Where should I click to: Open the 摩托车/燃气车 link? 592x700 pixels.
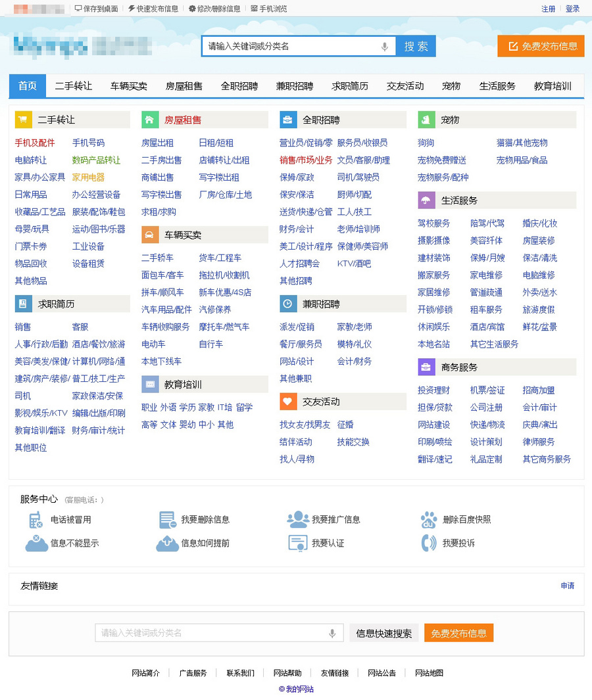coord(224,327)
